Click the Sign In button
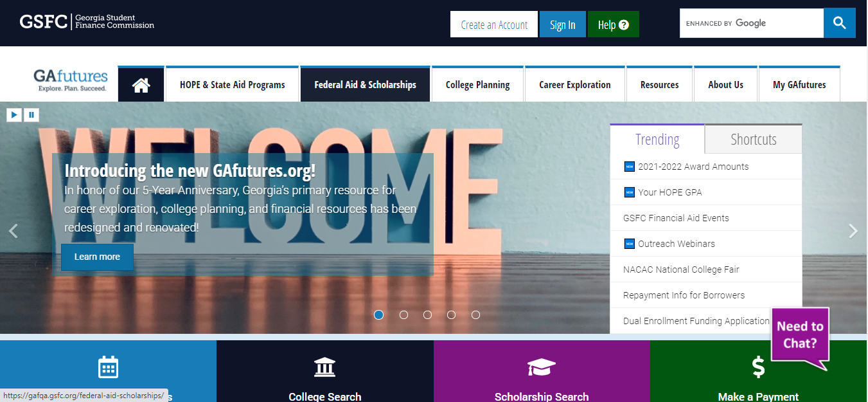868x402 pixels. coord(563,24)
